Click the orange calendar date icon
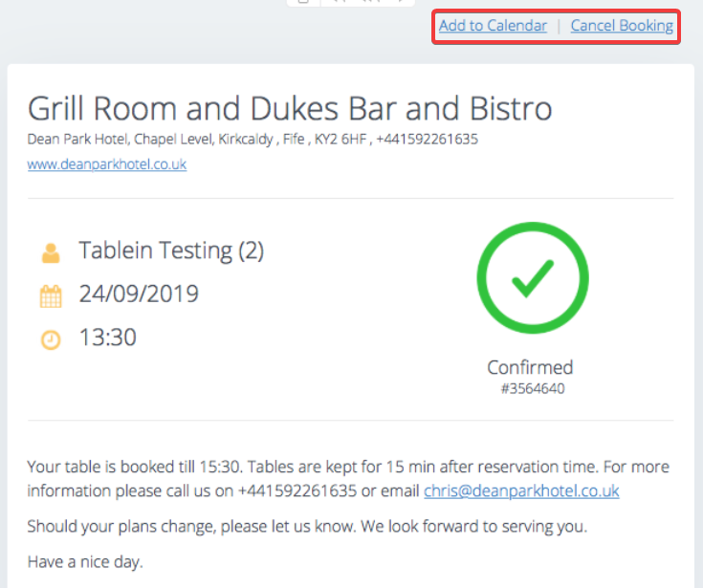The image size is (703, 588). (x=51, y=296)
